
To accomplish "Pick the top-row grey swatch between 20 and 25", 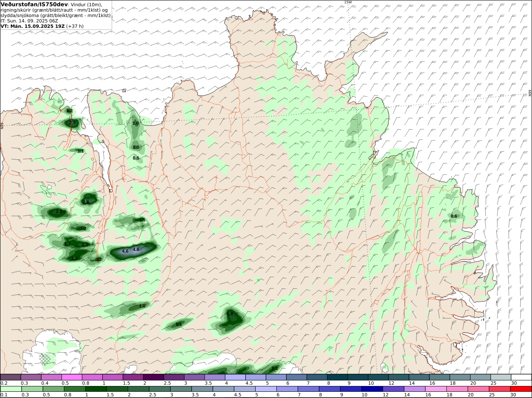I will click(480, 377).
